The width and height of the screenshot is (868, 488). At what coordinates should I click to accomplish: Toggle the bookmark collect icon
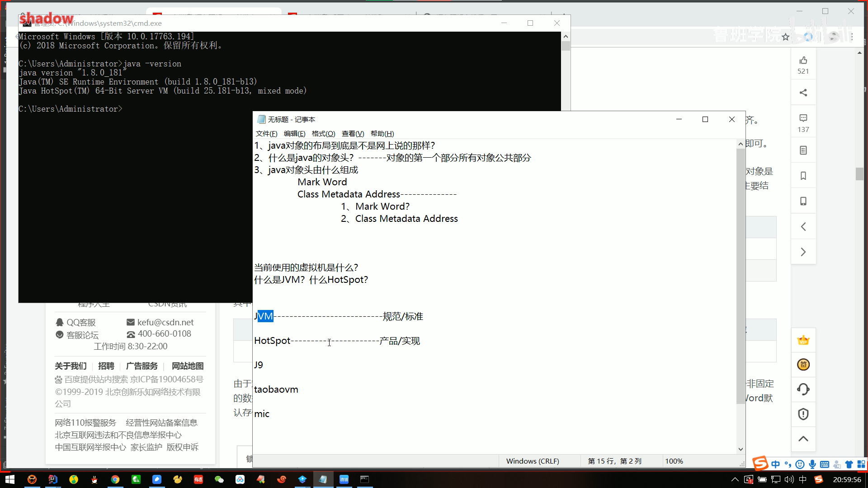click(803, 176)
